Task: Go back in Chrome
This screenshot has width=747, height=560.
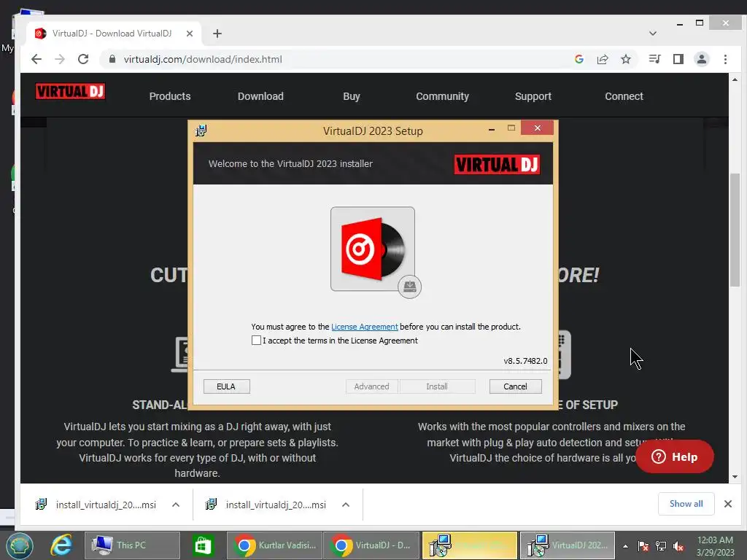Action: [x=36, y=59]
